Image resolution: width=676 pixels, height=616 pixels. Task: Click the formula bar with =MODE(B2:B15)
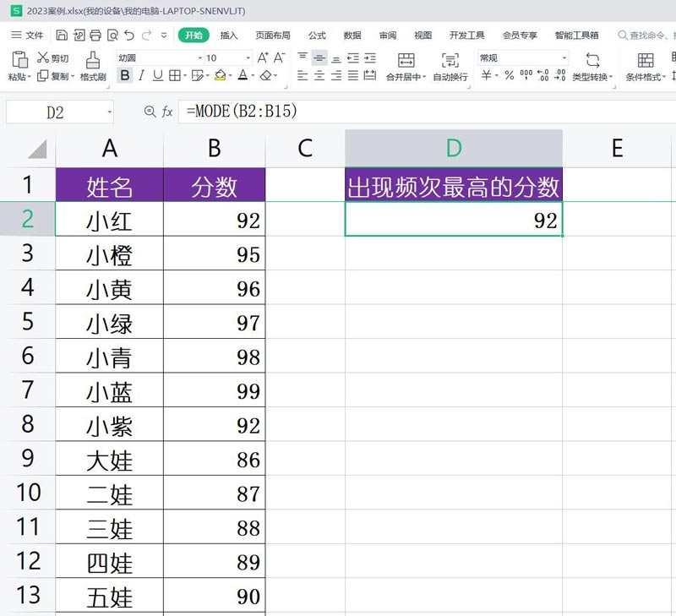point(427,112)
